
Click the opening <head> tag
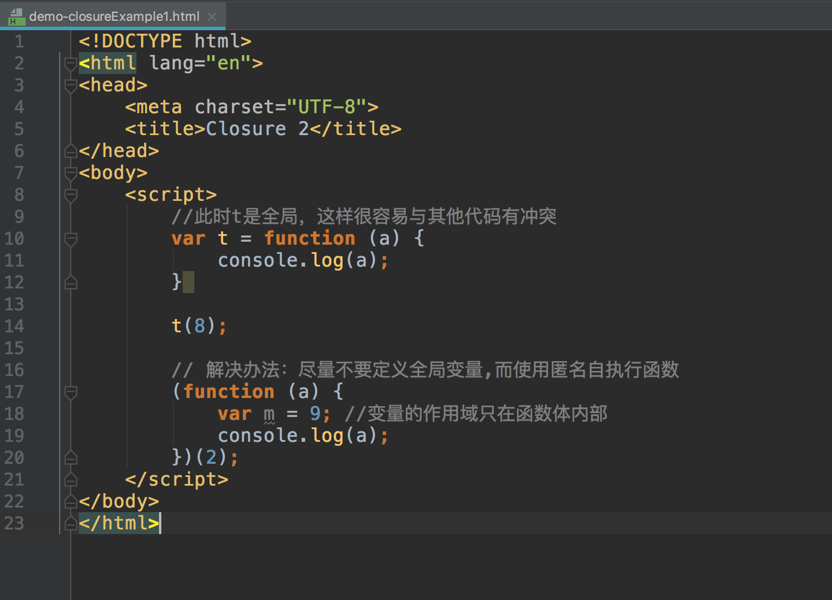tap(113, 85)
